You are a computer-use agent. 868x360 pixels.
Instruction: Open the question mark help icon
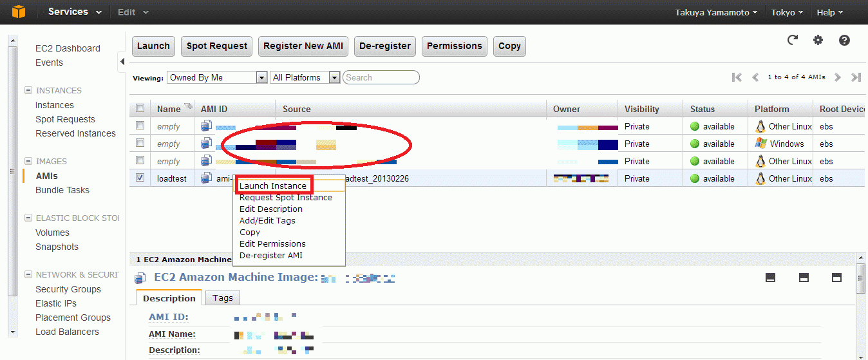pyautogui.click(x=844, y=40)
